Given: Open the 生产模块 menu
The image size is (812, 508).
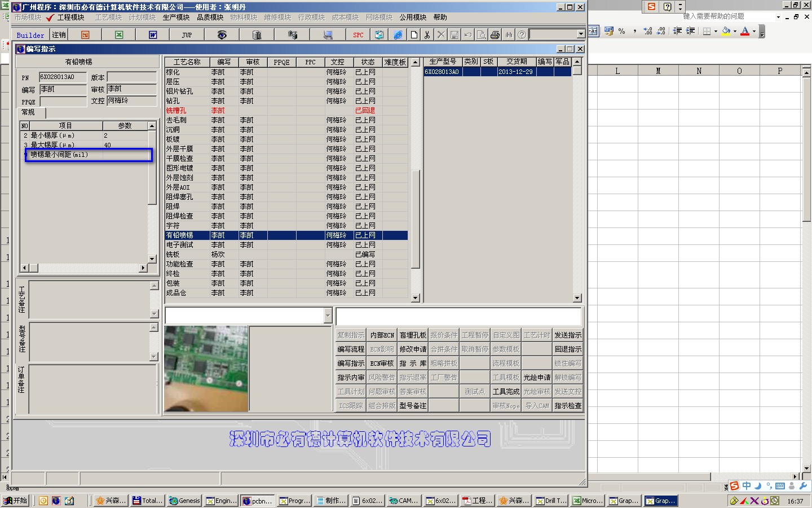Looking at the screenshot, I should pyautogui.click(x=176, y=17).
